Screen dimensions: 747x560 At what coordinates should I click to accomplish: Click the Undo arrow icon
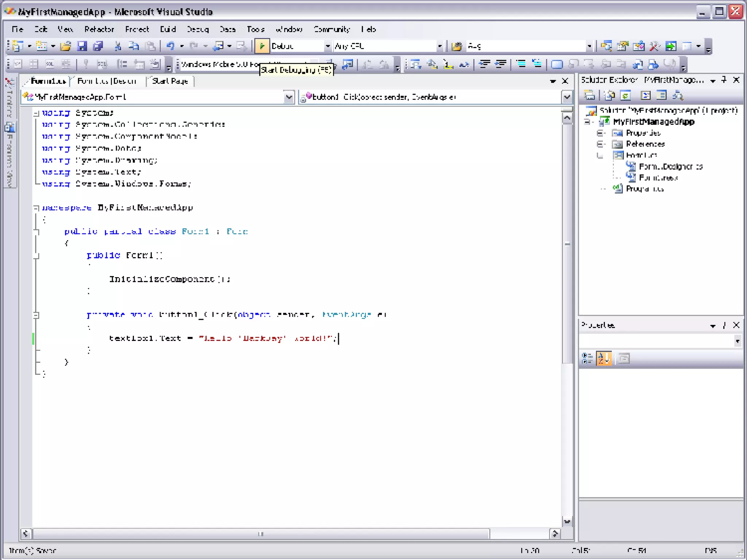(x=170, y=46)
